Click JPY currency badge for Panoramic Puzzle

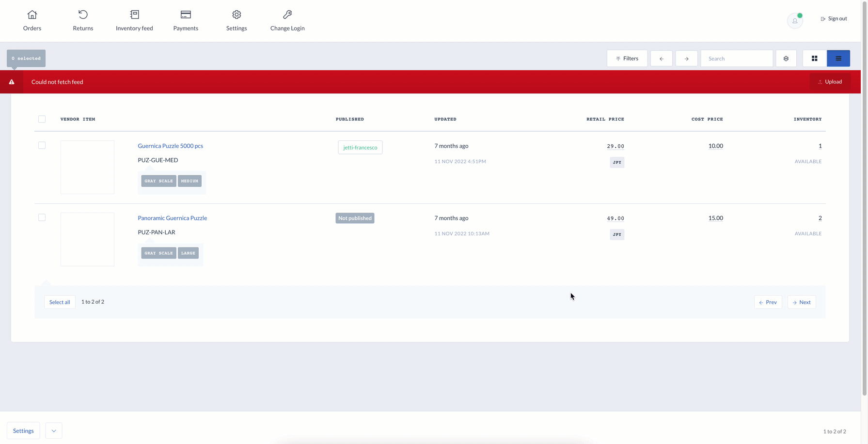click(617, 234)
